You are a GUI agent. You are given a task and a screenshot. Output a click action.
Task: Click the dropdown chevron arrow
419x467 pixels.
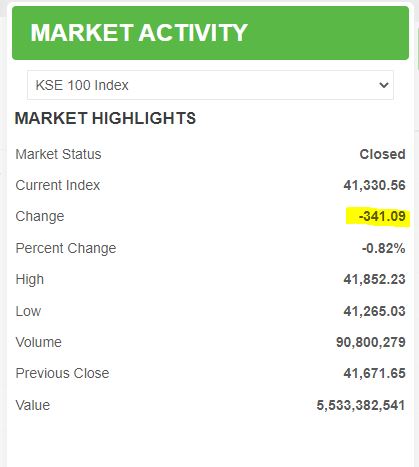click(384, 85)
